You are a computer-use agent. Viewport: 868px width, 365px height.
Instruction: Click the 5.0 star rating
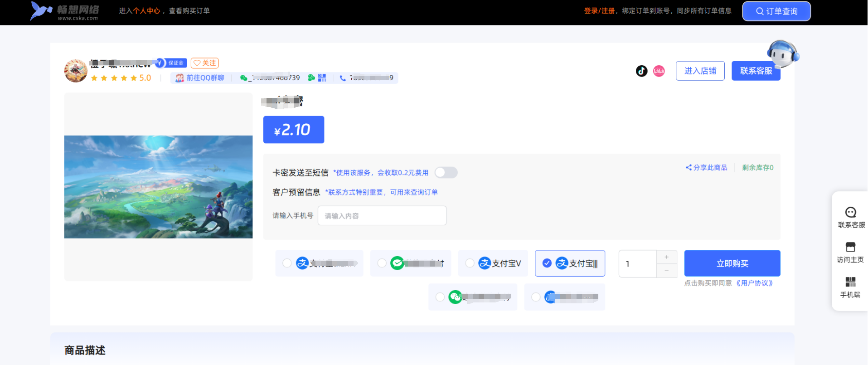pos(121,78)
